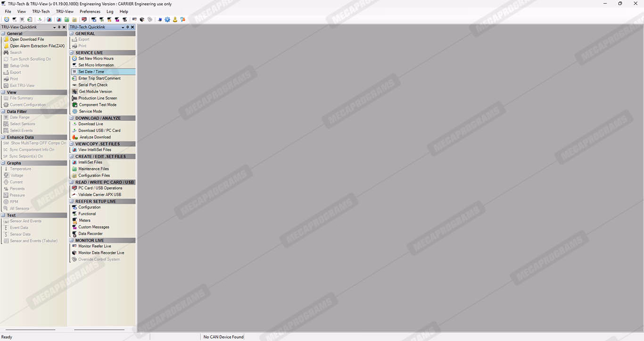644x341 pixels.
Task: Collapse the General section in TRU-View Quicklink
Action: pyautogui.click(x=3, y=33)
